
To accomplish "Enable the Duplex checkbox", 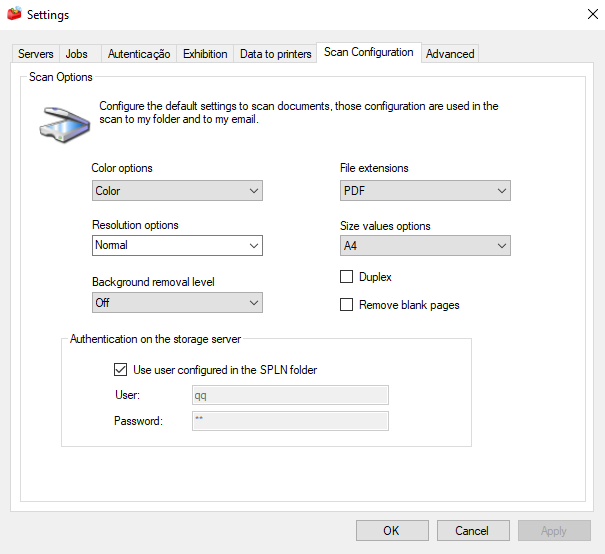I will click(347, 277).
